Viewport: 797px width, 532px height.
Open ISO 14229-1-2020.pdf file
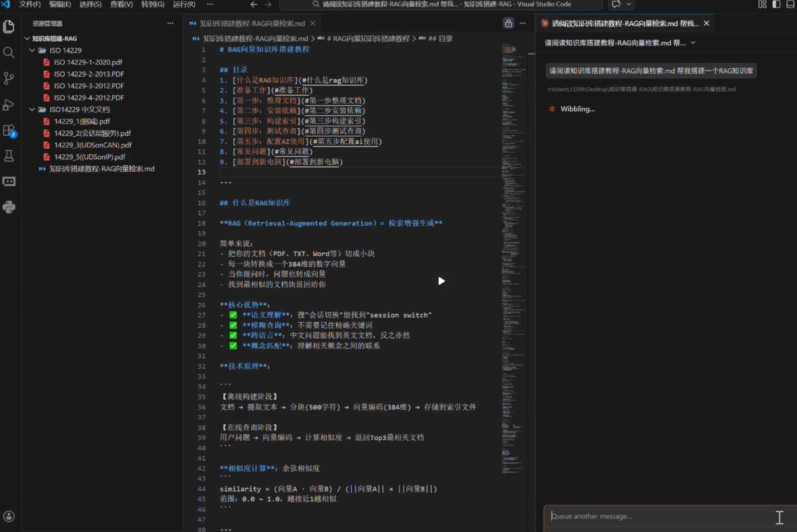[88, 63]
